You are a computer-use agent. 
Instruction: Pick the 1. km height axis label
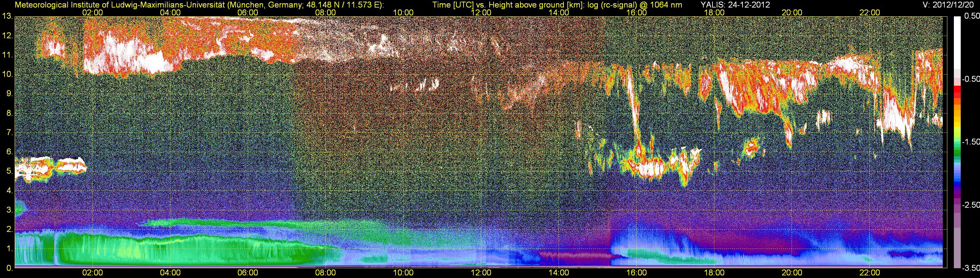[x=9, y=249]
